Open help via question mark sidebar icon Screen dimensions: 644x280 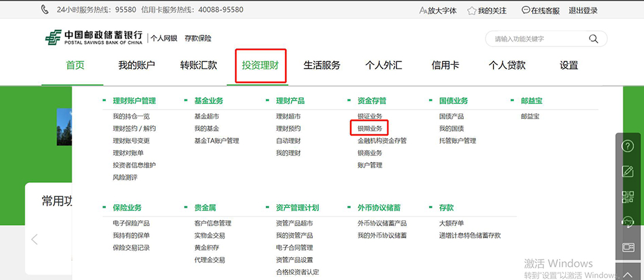click(628, 146)
